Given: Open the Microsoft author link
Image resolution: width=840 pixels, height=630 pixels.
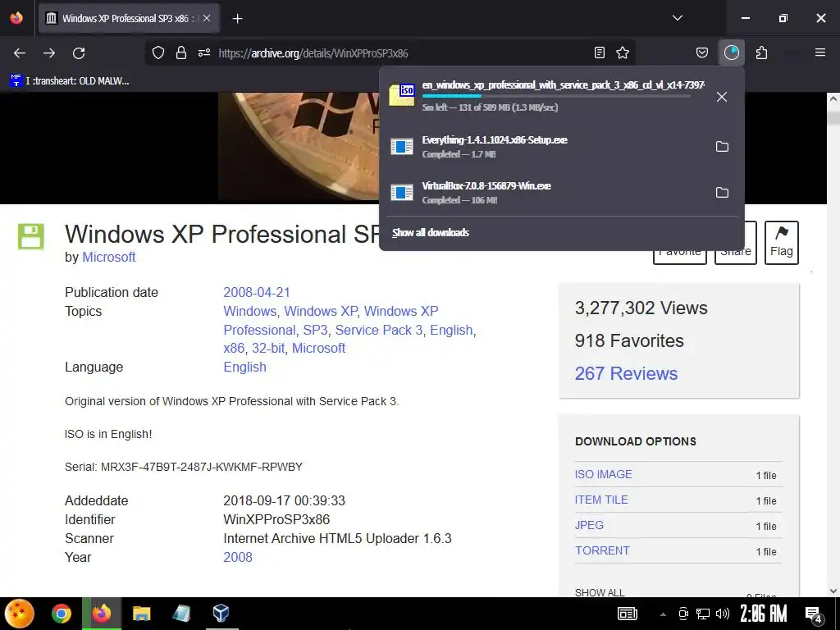Looking at the screenshot, I should [109, 257].
